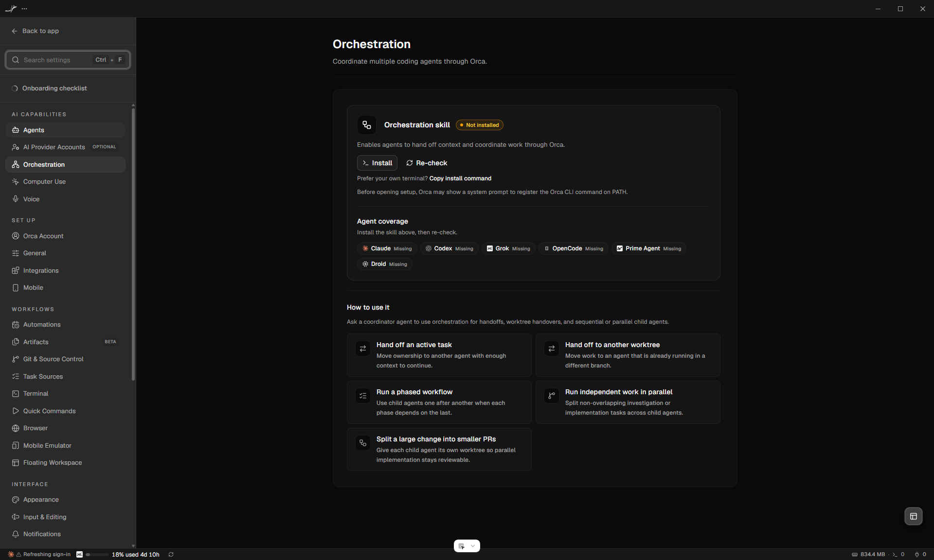This screenshot has height=560, width=934.
Task: Select the Run a phased workflow card
Action: [x=439, y=402]
